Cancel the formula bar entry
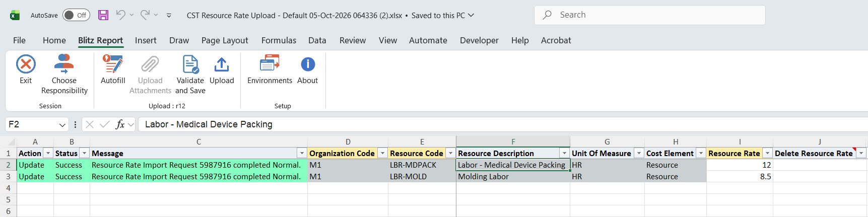Viewport: 868px width, 217px height. click(90, 124)
